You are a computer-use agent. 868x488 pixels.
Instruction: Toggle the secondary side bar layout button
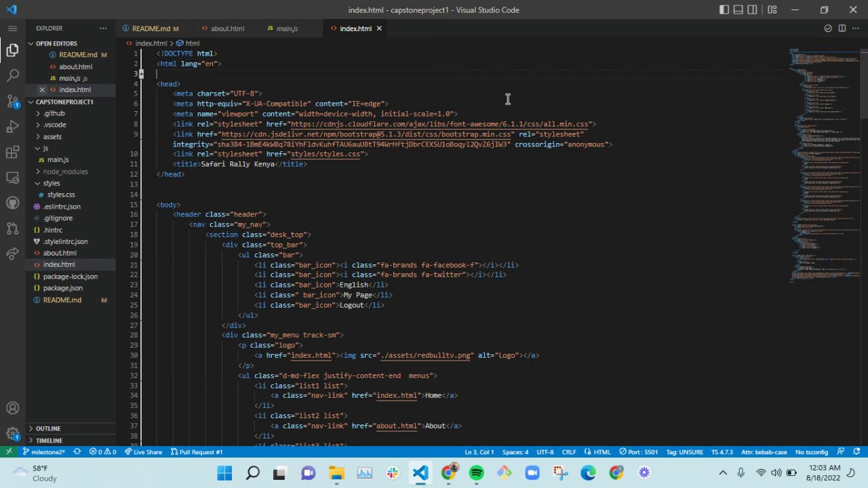tap(753, 9)
